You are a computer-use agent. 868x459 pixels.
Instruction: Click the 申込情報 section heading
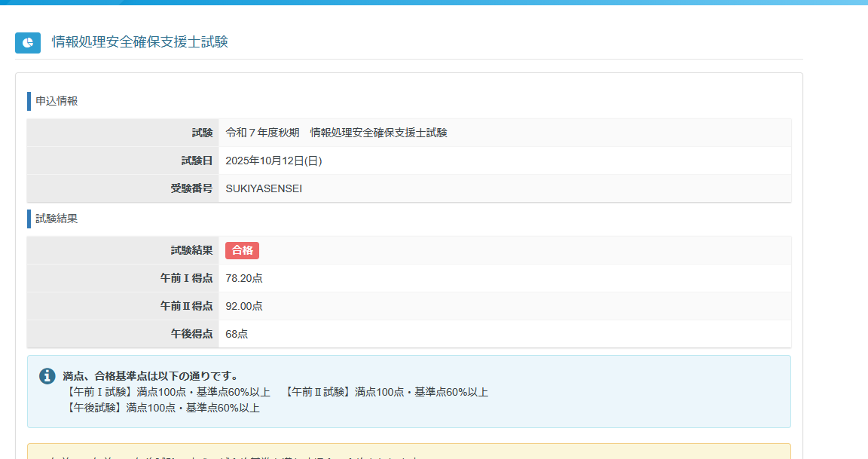[57, 101]
